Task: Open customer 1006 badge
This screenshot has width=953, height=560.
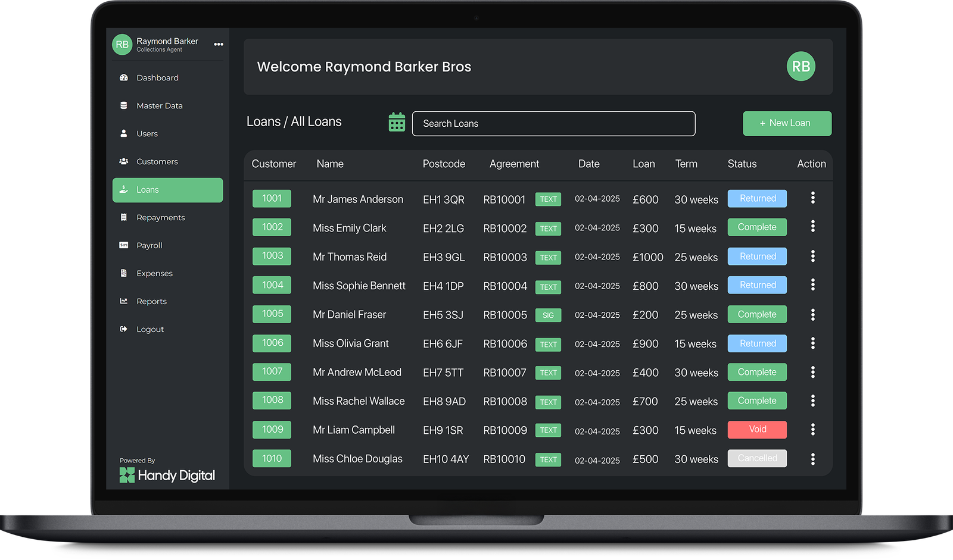Action: (272, 343)
